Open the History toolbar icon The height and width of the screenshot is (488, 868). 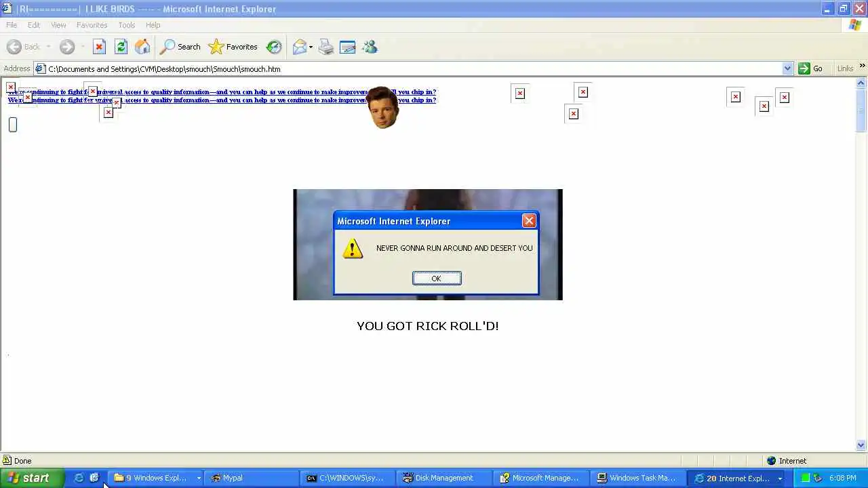274,47
